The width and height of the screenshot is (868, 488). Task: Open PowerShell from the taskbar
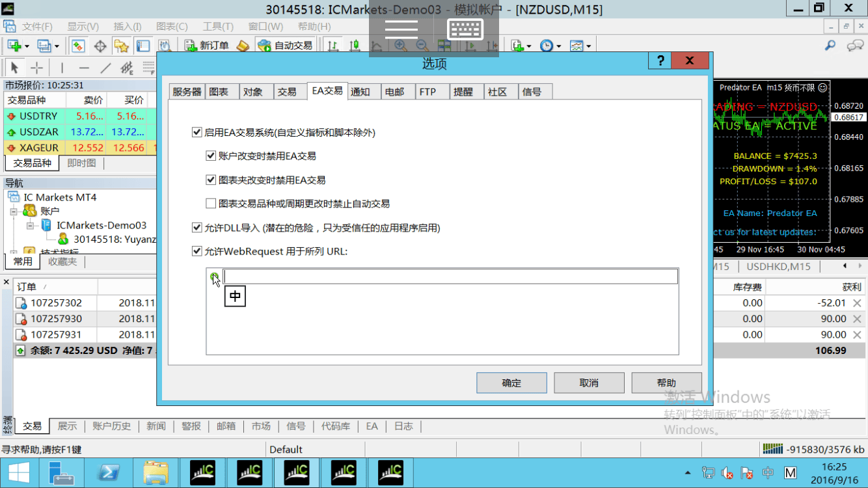pyautogui.click(x=108, y=473)
